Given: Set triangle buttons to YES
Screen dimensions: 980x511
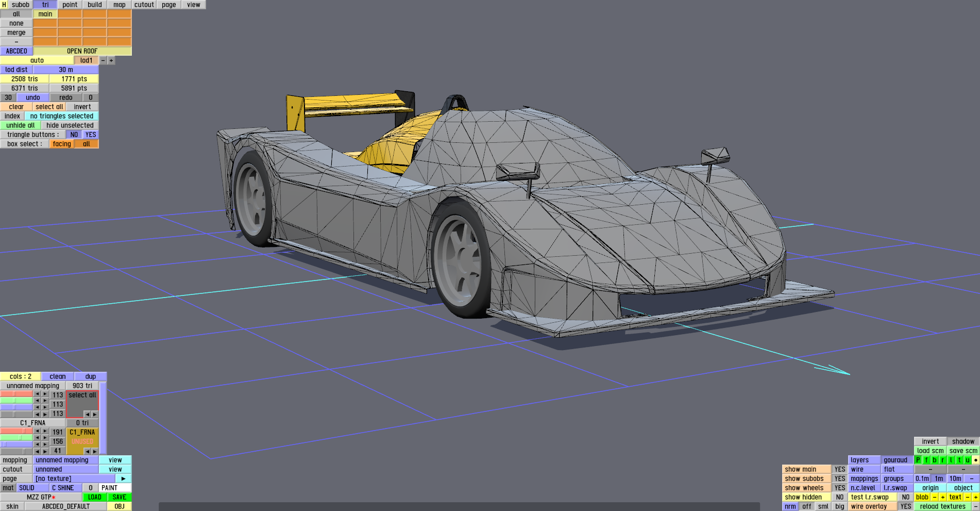Looking at the screenshot, I should click(x=91, y=135).
